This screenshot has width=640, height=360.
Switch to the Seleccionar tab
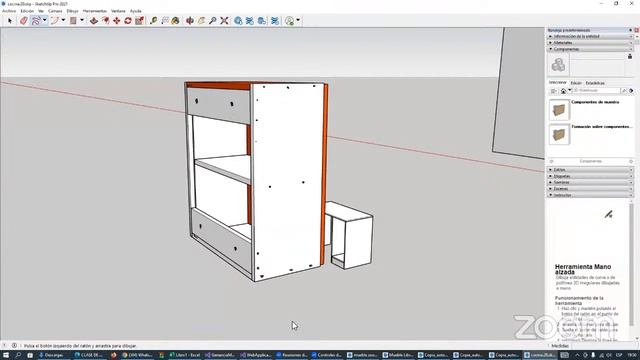(x=557, y=82)
